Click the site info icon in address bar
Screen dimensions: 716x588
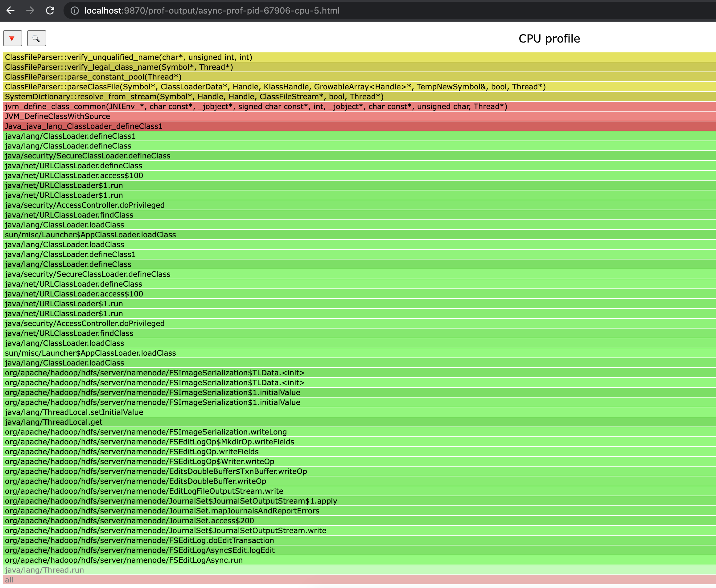(x=75, y=10)
